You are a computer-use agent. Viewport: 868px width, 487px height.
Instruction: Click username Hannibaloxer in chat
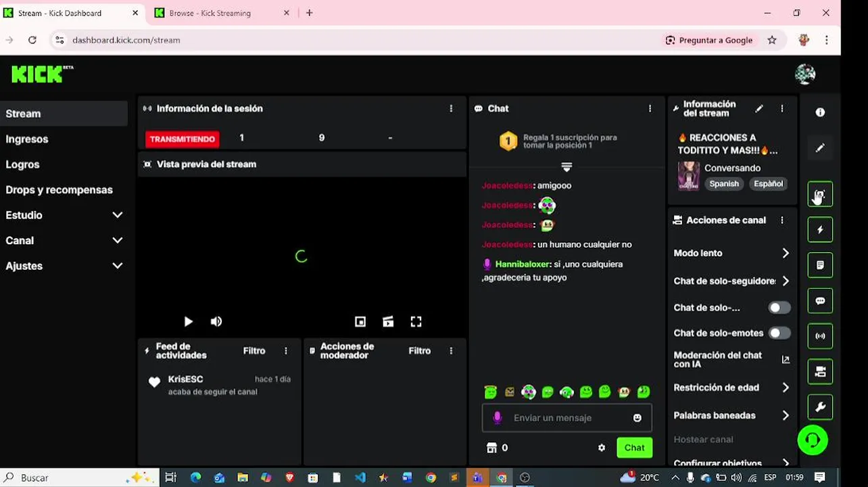523,264
